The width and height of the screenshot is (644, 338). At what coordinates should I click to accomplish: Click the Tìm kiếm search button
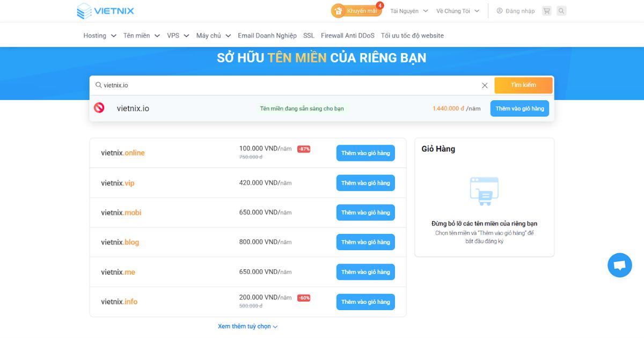[x=523, y=85]
